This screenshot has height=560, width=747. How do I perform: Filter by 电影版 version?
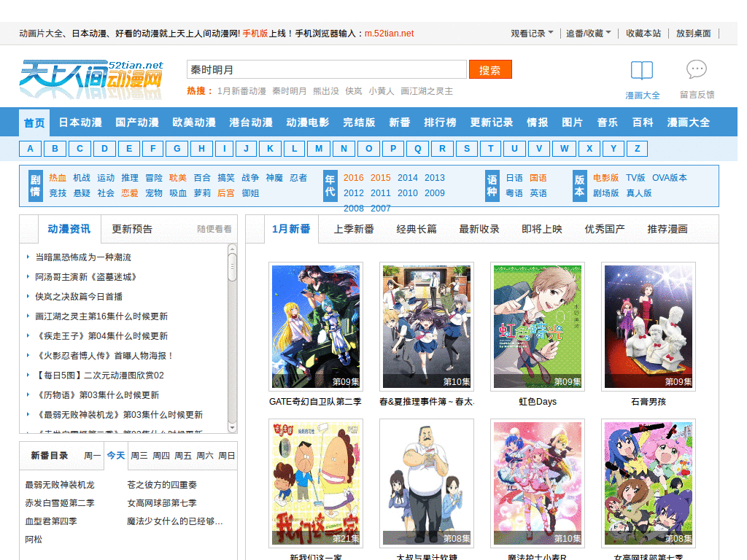[606, 178]
